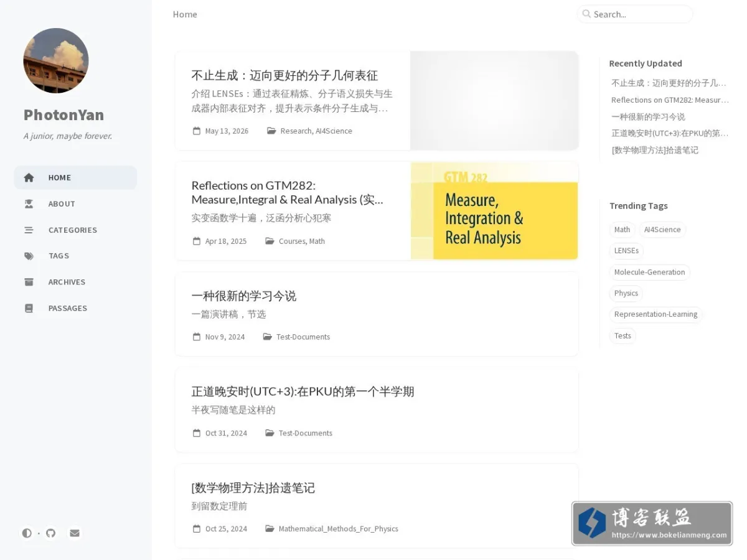
Task: Click the Molecule-Generation tag
Action: click(649, 272)
